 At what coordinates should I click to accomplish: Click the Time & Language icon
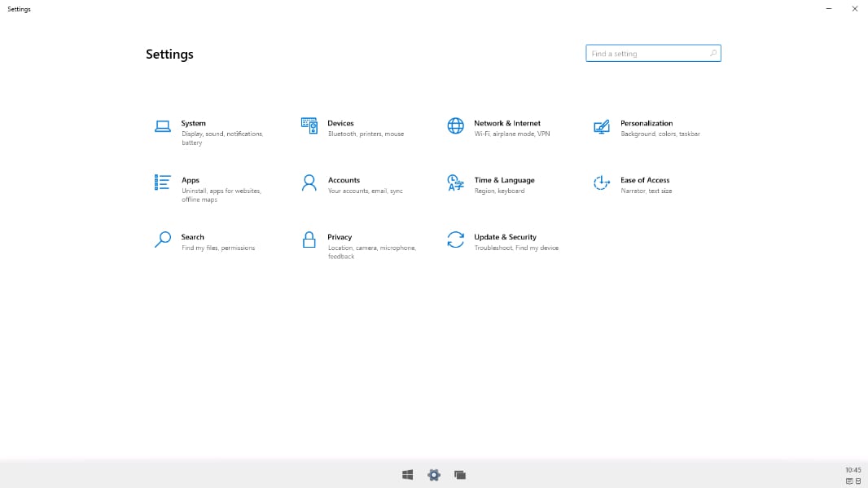point(455,182)
